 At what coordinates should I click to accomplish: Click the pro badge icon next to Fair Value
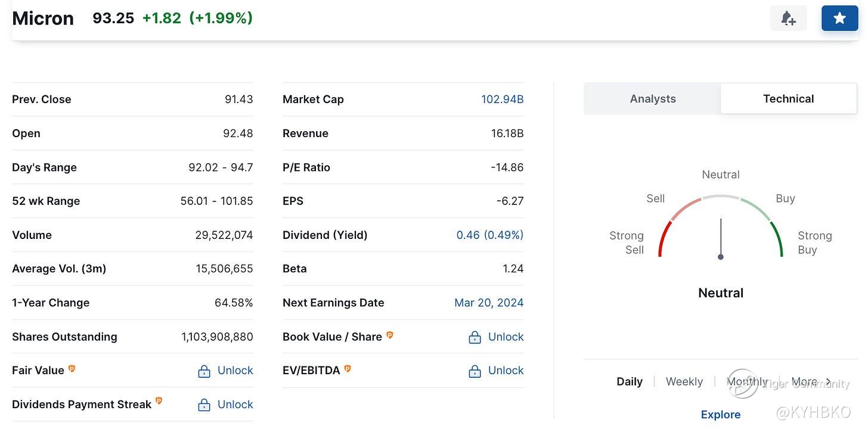(72, 369)
